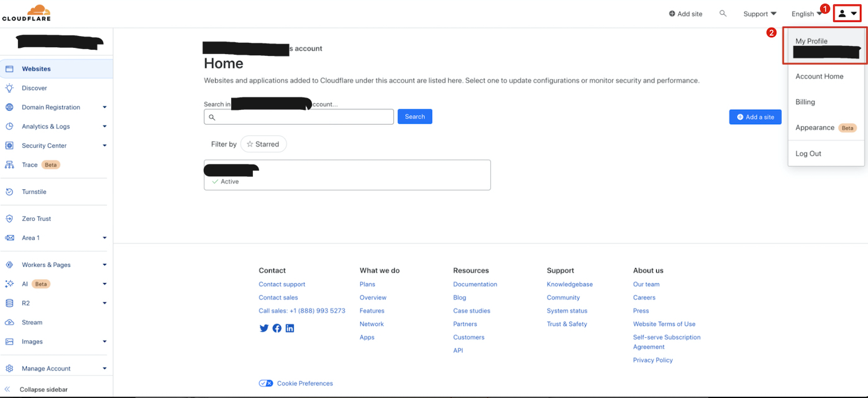Open Facebook social icon in footer
Viewport: 868px width, 398px height.
tap(277, 328)
